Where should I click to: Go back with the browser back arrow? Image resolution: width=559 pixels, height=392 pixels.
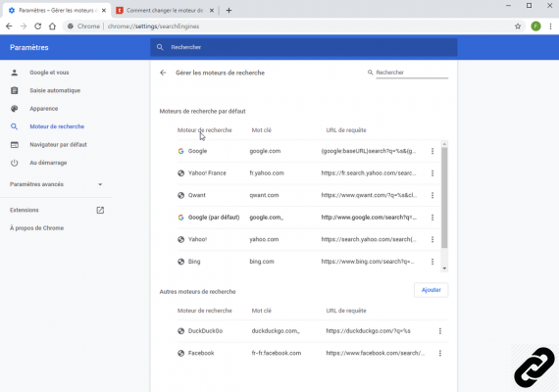tap(9, 26)
